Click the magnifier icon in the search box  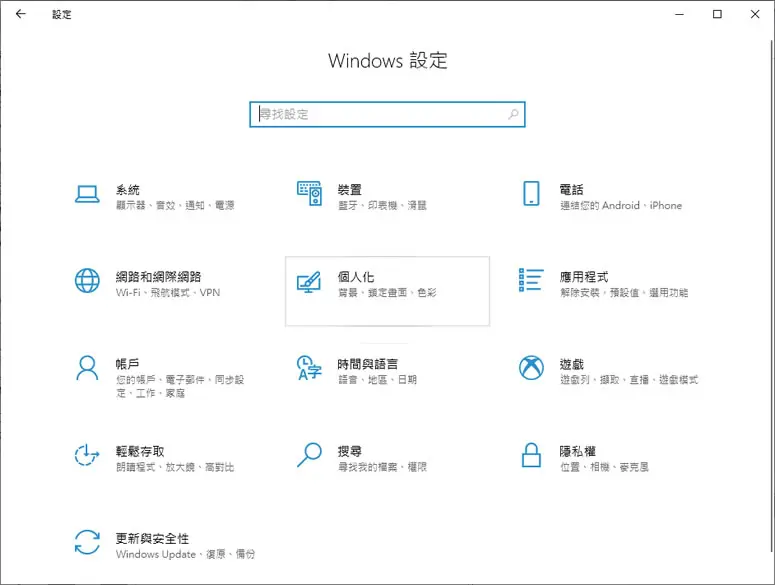pyautogui.click(x=513, y=114)
